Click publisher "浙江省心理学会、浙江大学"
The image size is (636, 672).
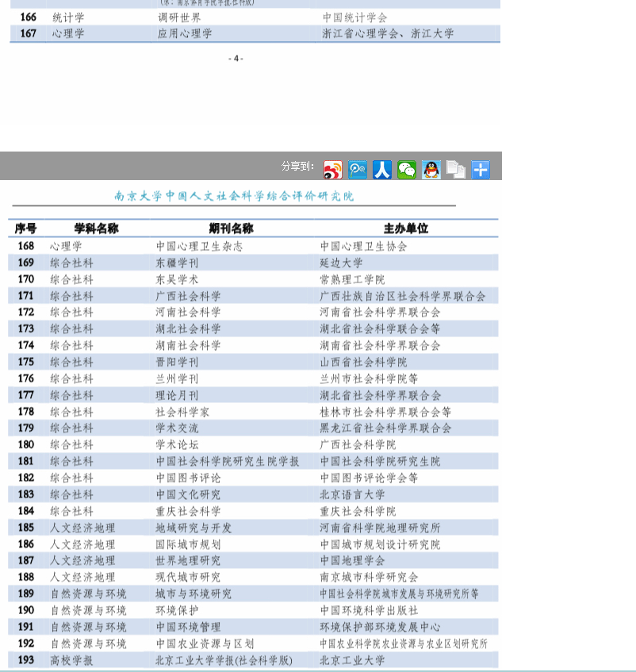pyautogui.click(x=388, y=33)
